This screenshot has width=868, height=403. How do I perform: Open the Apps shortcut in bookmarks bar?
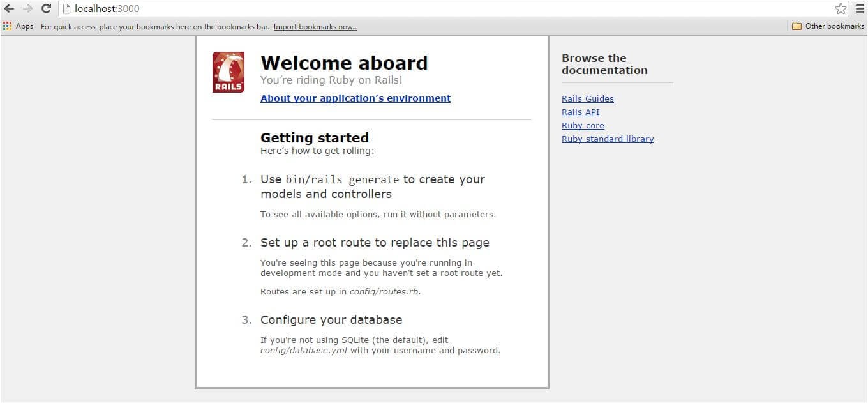pos(19,26)
